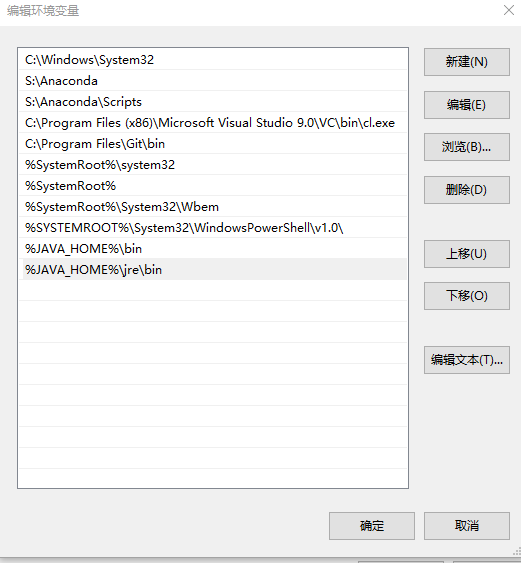Confirm changes with 确定
The width and height of the screenshot is (521, 563).
pos(372,526)
